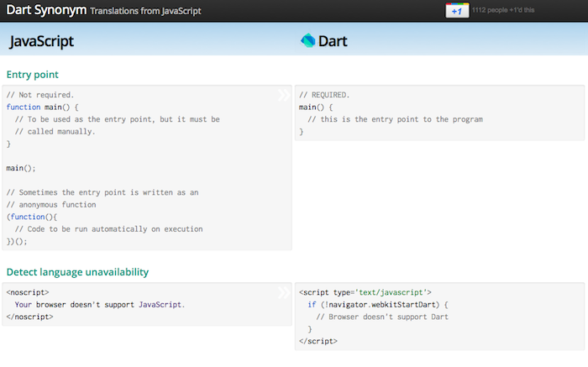Click the '// REQUIRED.' comment in Dart code

(x=324, y=95)
